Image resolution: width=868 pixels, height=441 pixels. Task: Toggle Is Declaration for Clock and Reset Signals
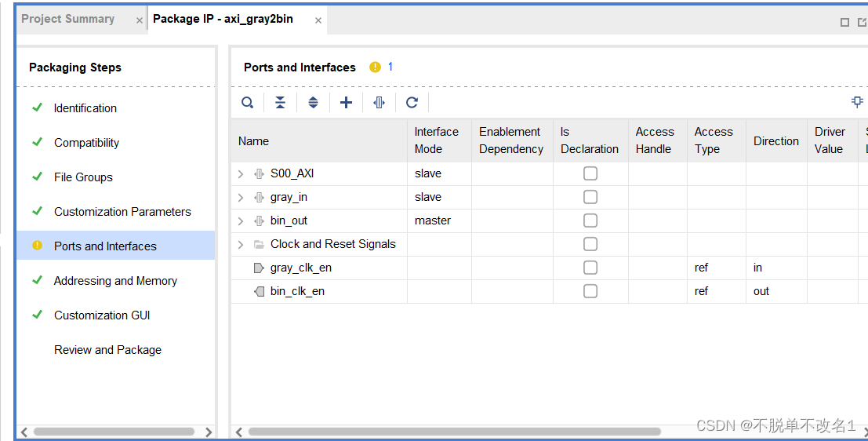coord(590,244)
